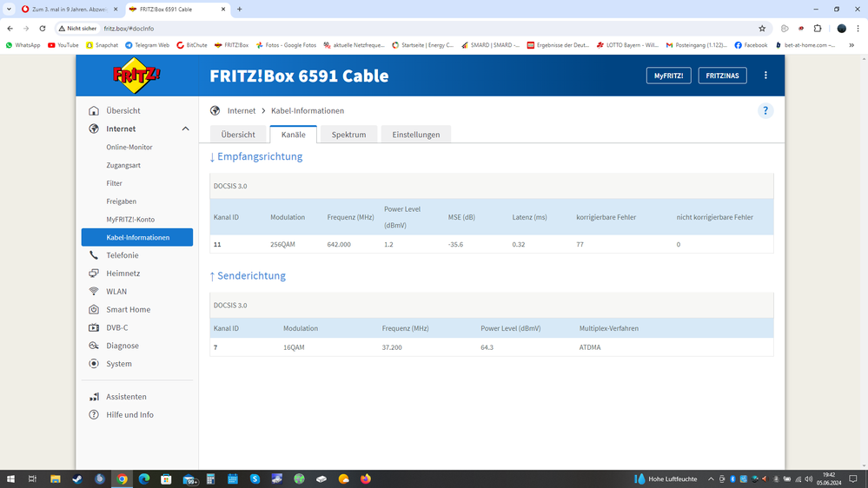The image size is (868, 488).
Task: Open LOTTO Bayern bookmark
Action: [x=627, y=45]
